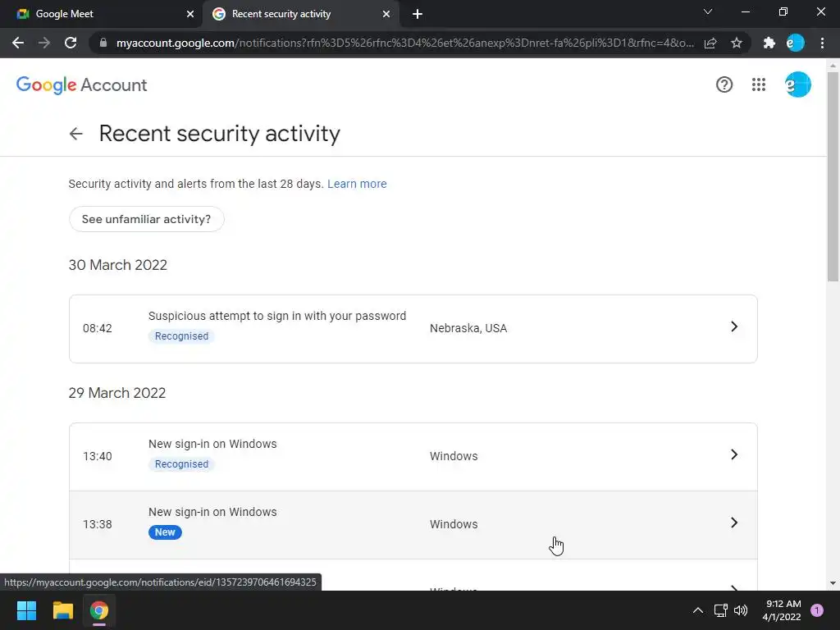Expand the 13:40 Windows sign-in entry
840x630 pixels.
(734, 455)
